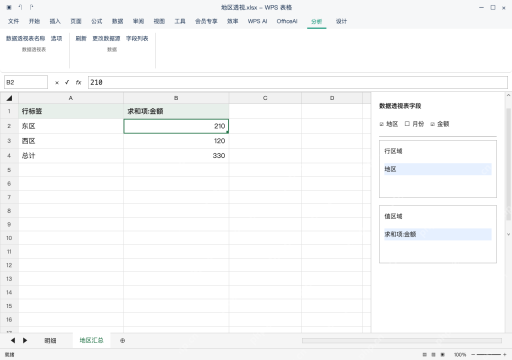This screenshot has width=512, height=360.
Task: Open the 效率 tab
Action: pos(232,21)
